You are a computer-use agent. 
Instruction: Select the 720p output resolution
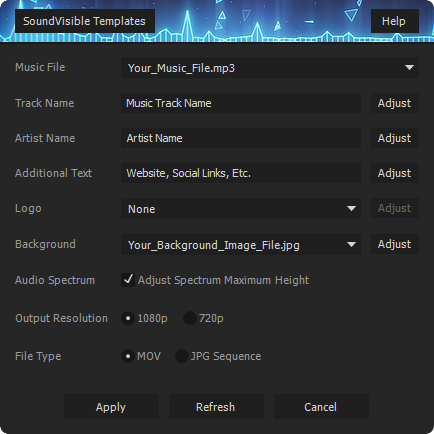click(x=190, y=318)
